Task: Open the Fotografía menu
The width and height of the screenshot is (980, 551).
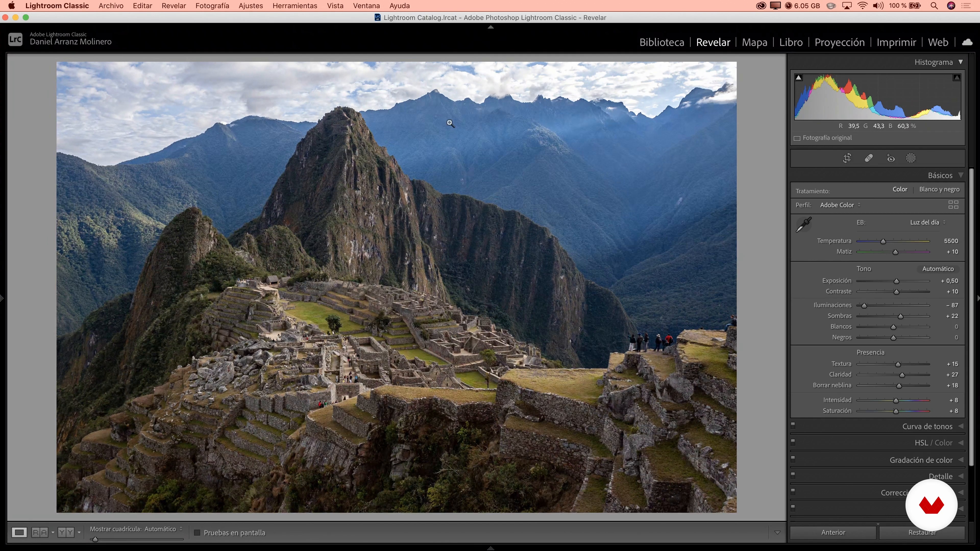Action: tap(212, 6)
